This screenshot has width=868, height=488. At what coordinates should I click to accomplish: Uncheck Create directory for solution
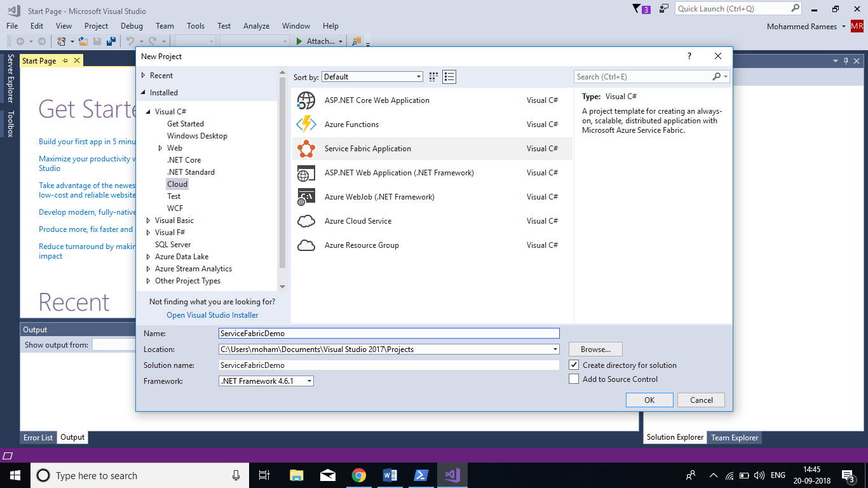click(574, 365)
